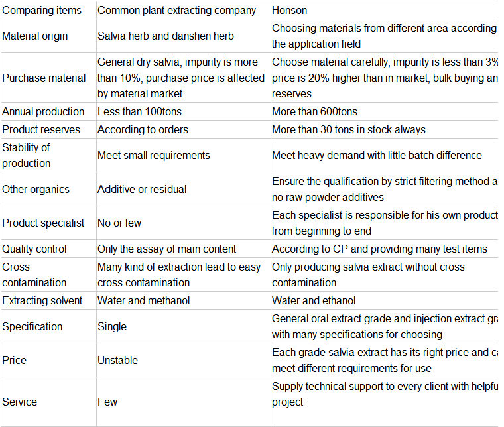Click the 'Comparing items' header cell

[x=42, y=10]
